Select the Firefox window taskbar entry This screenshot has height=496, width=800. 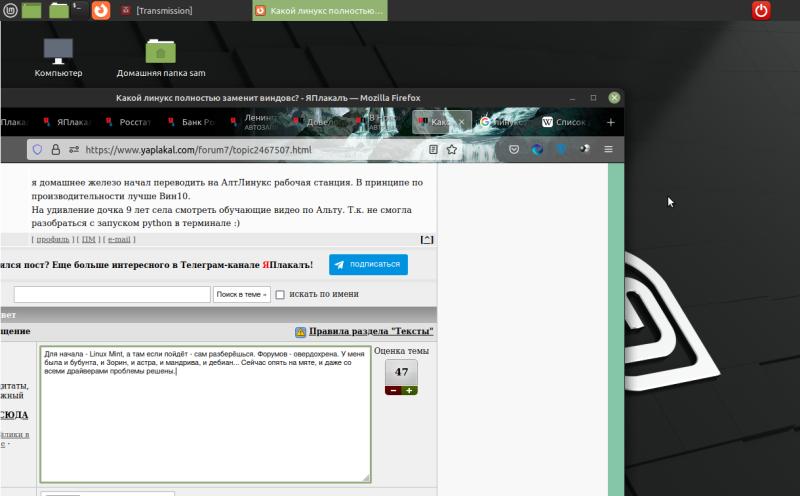click(320, 10)
